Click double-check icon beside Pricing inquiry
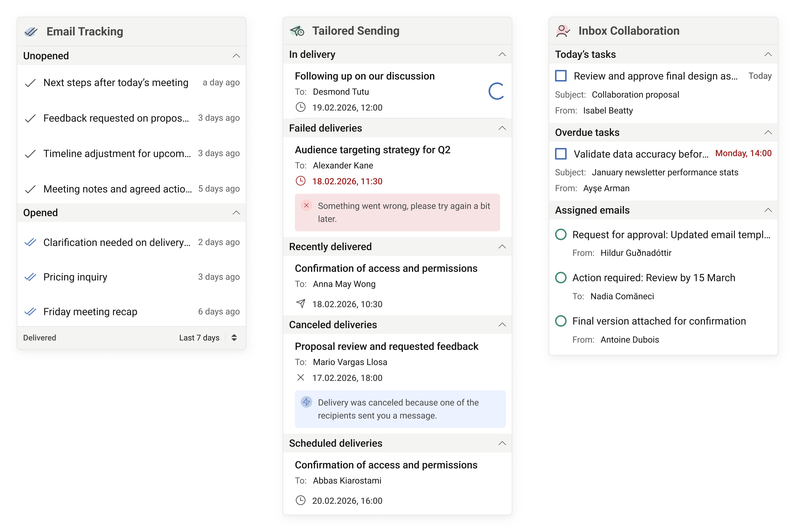The image size is (795, 532). [31, 277]
